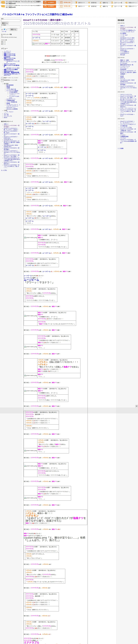
Task: Open カオスバトルロイヤル menu item
Action: (x=10, y=64)
